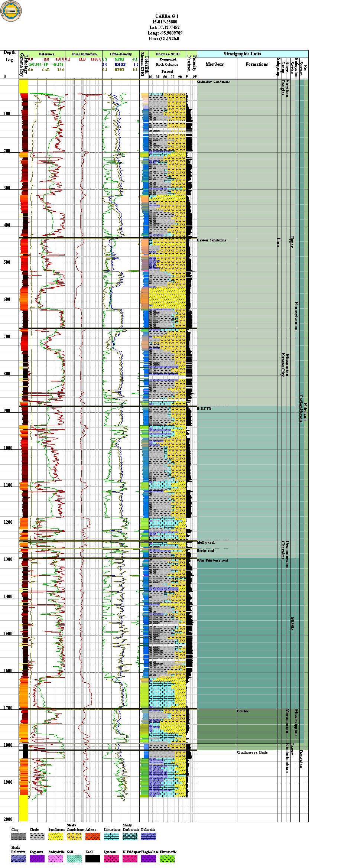Image resolution: width=364 pixels, height=868 pixels.
Task: Click the Lat: 37.1237452 text
Action: 165,27
